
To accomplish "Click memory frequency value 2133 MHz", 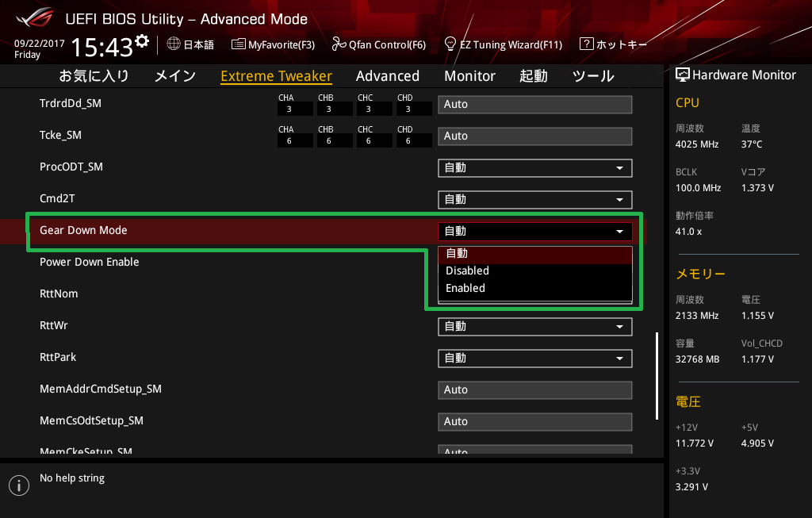I will click(x=697, y=316).
